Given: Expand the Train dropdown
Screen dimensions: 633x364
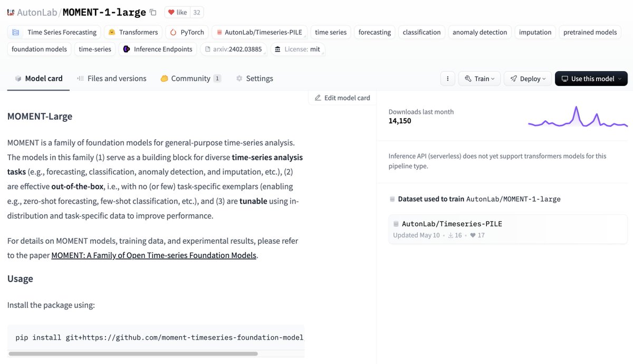Looking at the screenshot, I should pos(479,79).
